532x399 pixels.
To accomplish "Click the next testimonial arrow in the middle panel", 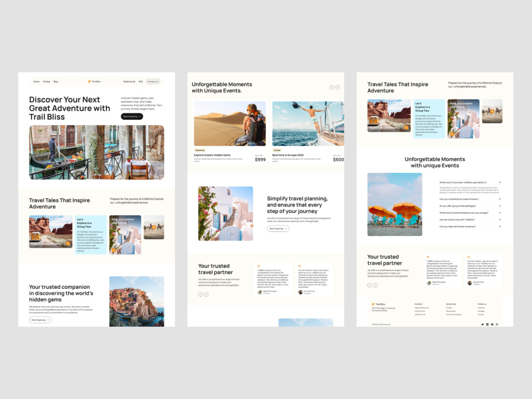I will pos(206,294).
